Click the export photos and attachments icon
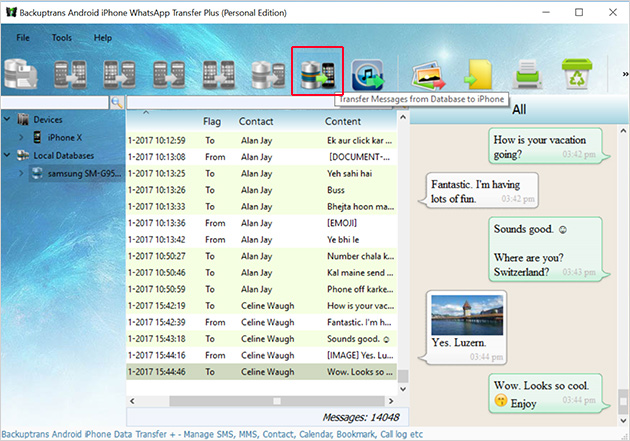The image size is (630, 441). tap(428, 75)
